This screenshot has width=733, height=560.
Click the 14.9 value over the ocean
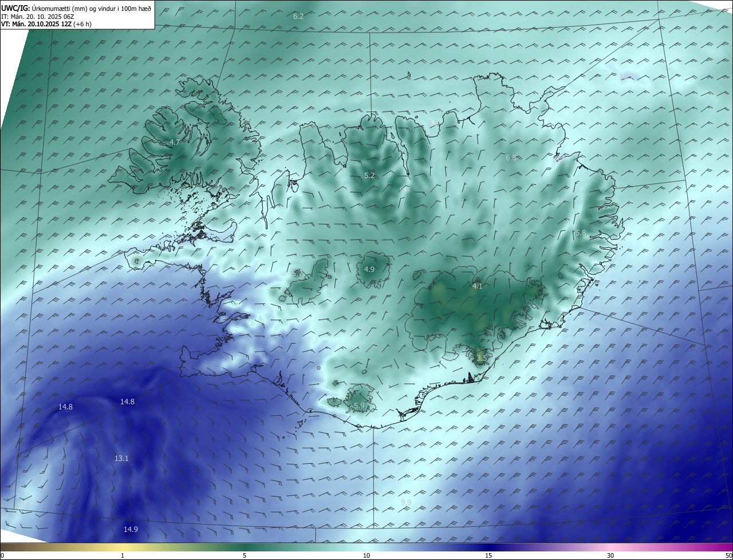[131, 530]
